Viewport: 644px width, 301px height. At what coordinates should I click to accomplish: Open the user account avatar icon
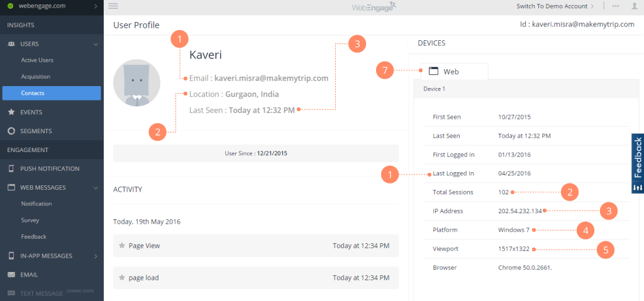click(x=635, y=6)
